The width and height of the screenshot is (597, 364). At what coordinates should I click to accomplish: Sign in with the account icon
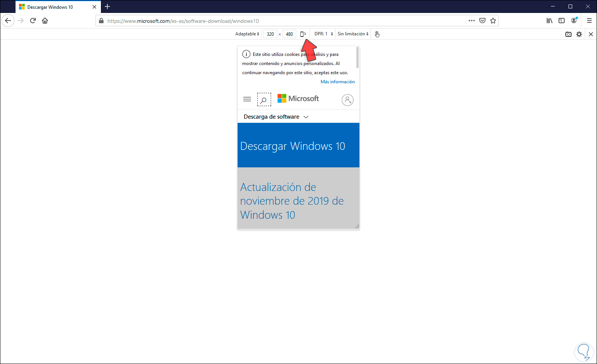click(348, 100)
